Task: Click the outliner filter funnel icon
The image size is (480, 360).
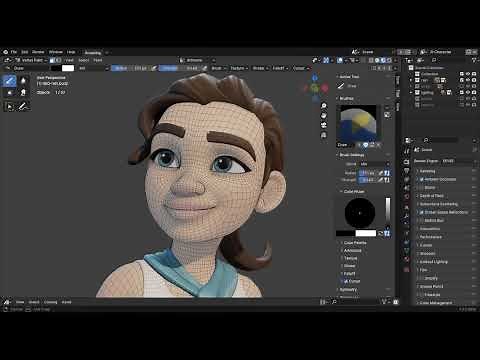Action: click(x=474, y=60)
